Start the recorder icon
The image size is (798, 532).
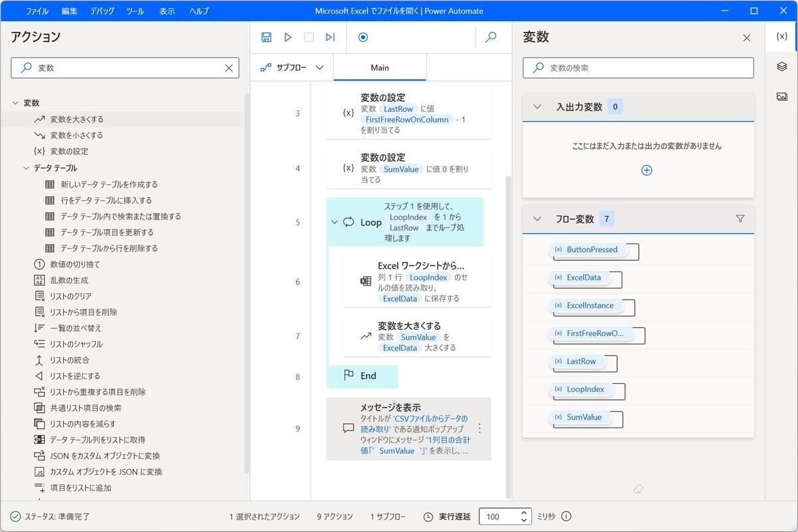pyautogui.click(x=363, y=37)
